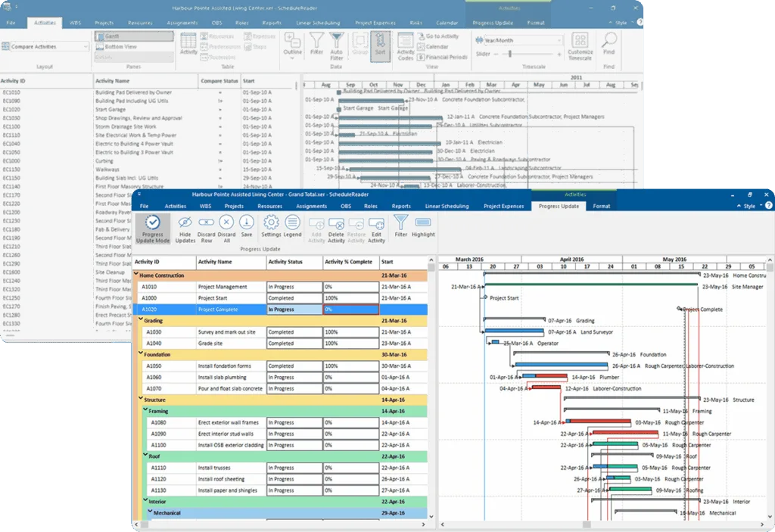The height and width of the screenshot is (532, 775).
Task: Click the Edit Activity button
Action: pos(376,229)
